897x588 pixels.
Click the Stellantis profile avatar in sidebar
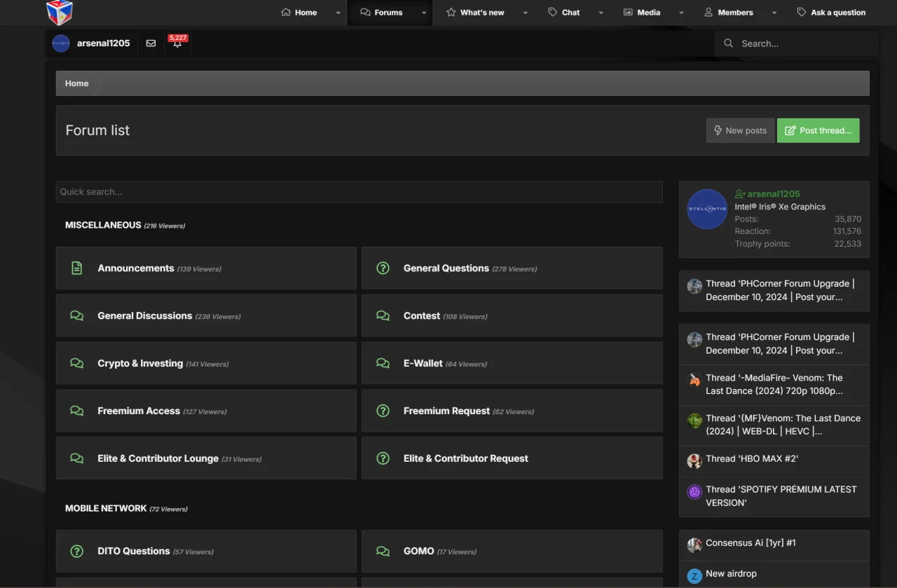click(x=707, y=209)
